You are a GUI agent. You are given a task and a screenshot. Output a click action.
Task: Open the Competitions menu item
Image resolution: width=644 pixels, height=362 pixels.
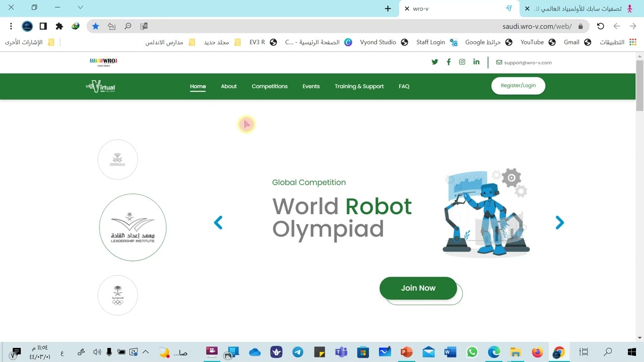[x=270, y=86]
